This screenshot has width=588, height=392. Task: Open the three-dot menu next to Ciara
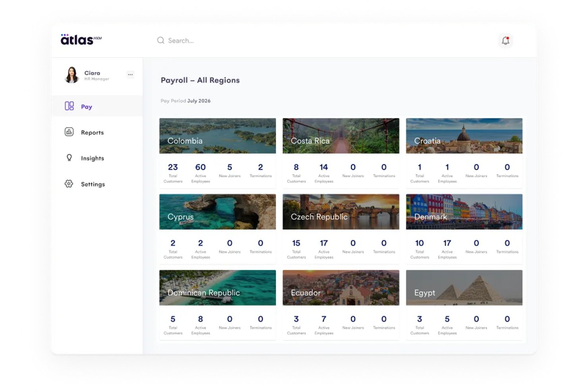coord(130,75)
